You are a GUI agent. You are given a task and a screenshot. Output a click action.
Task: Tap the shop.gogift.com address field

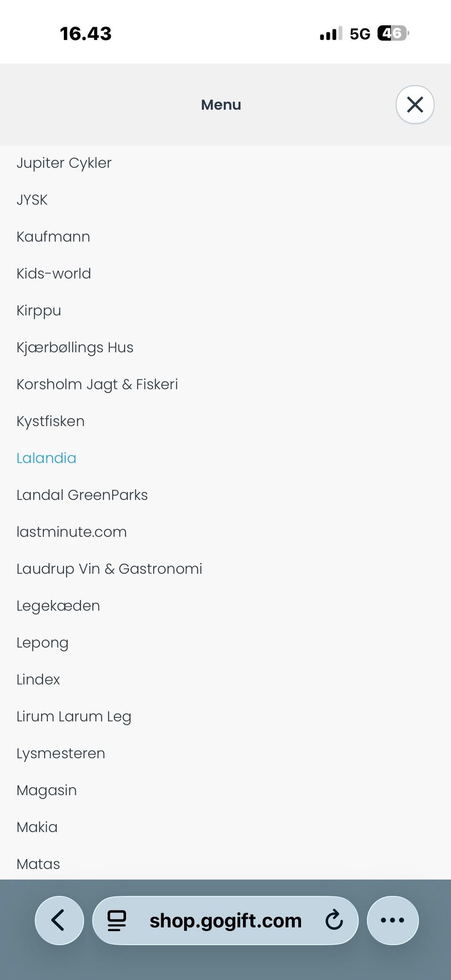(225, 920)
